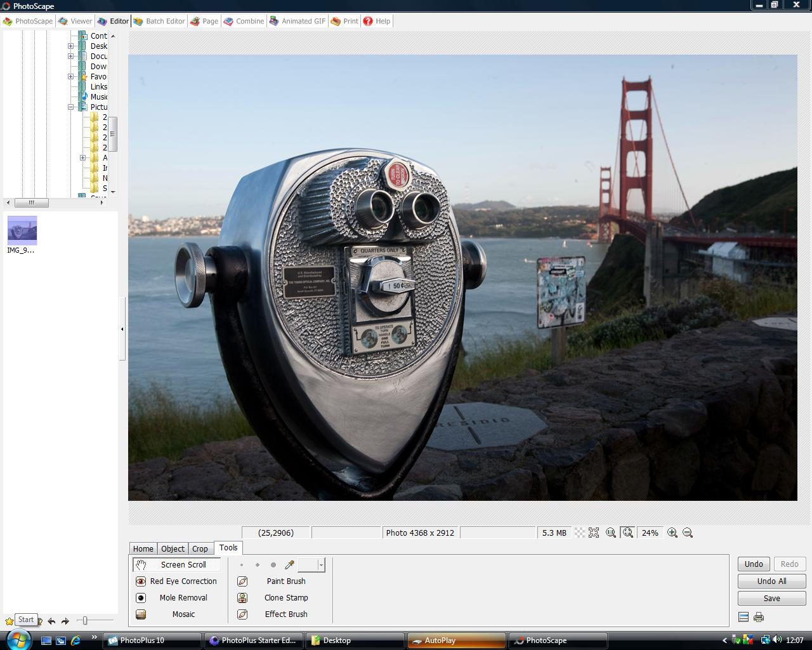
Task: Click the 1:1 actual size zoom icon
Action: point(611,533)
